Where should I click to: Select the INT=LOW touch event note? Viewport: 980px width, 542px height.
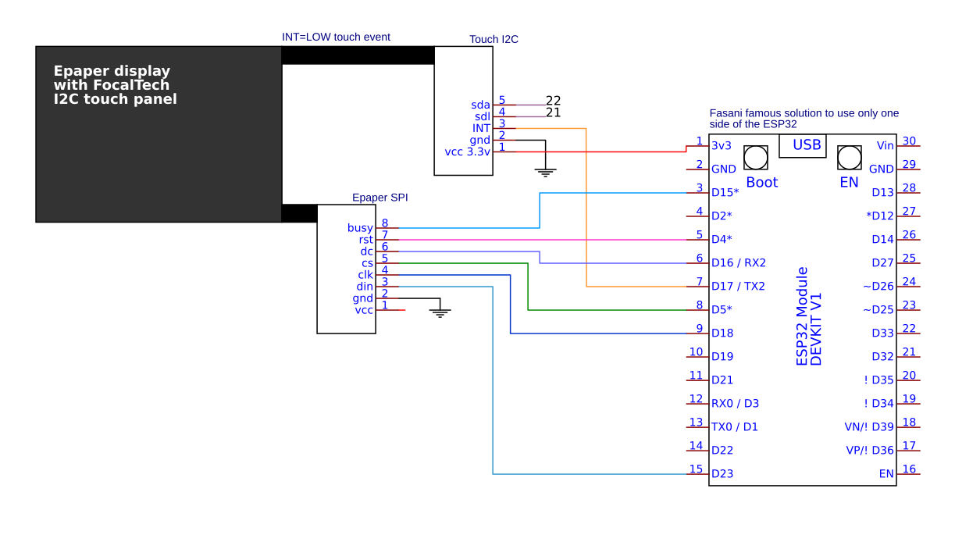tap(336, 37)
